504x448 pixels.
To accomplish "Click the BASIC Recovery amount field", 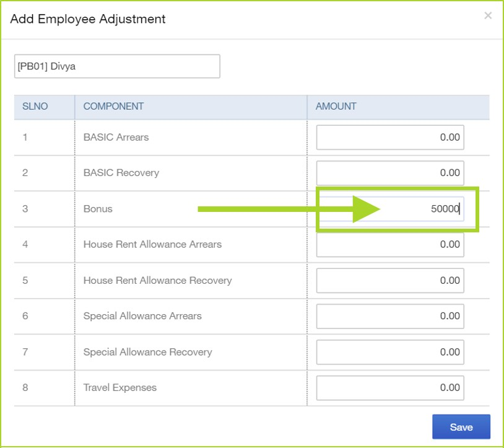I will (x=390, y=173).
